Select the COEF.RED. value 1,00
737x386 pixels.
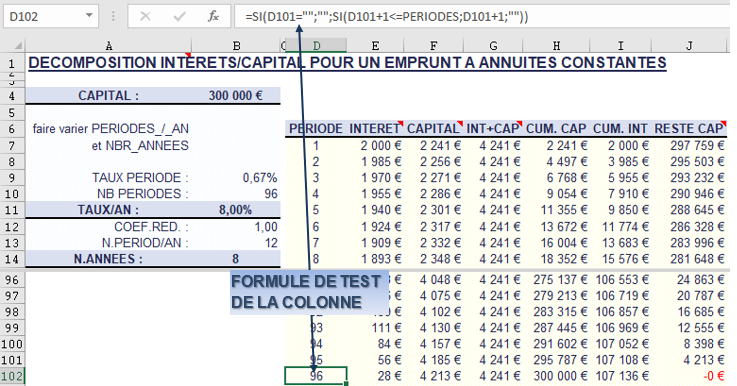click(x=266, y=227)
